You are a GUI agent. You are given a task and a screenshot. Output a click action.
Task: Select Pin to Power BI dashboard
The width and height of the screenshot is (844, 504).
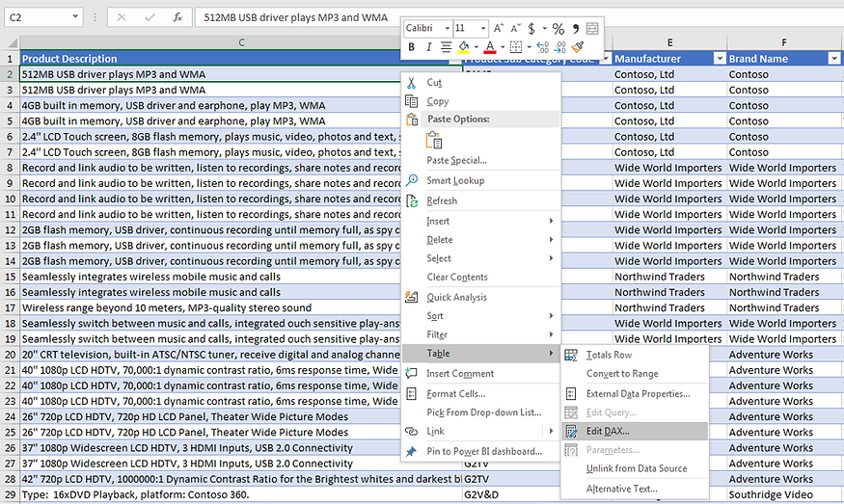pos(481,451)
